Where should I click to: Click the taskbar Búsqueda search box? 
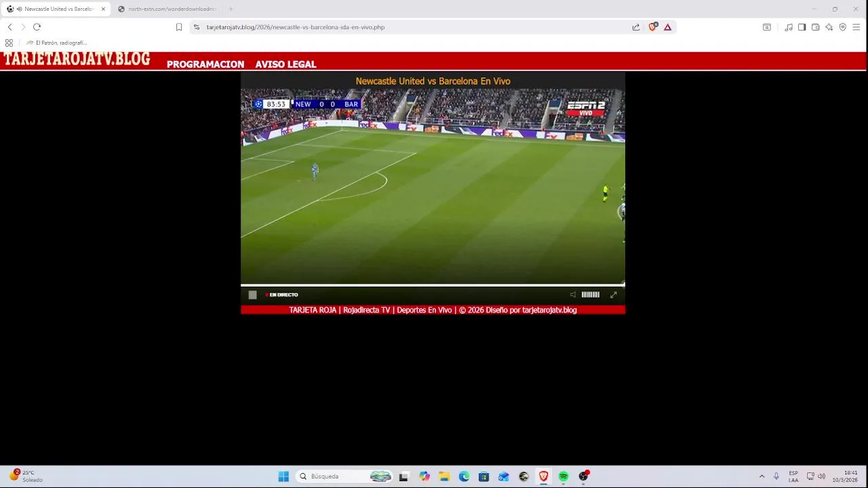click(x=344, y=476)
